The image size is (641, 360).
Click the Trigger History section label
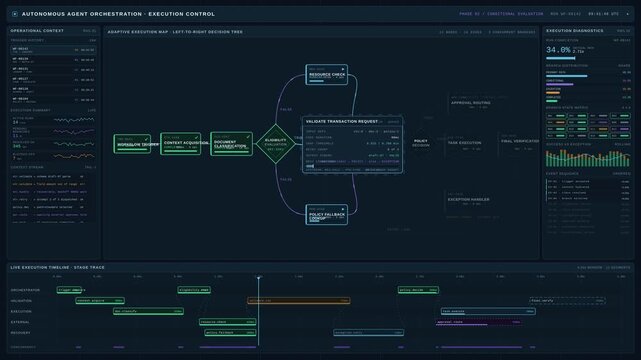(x=27, y=40)
